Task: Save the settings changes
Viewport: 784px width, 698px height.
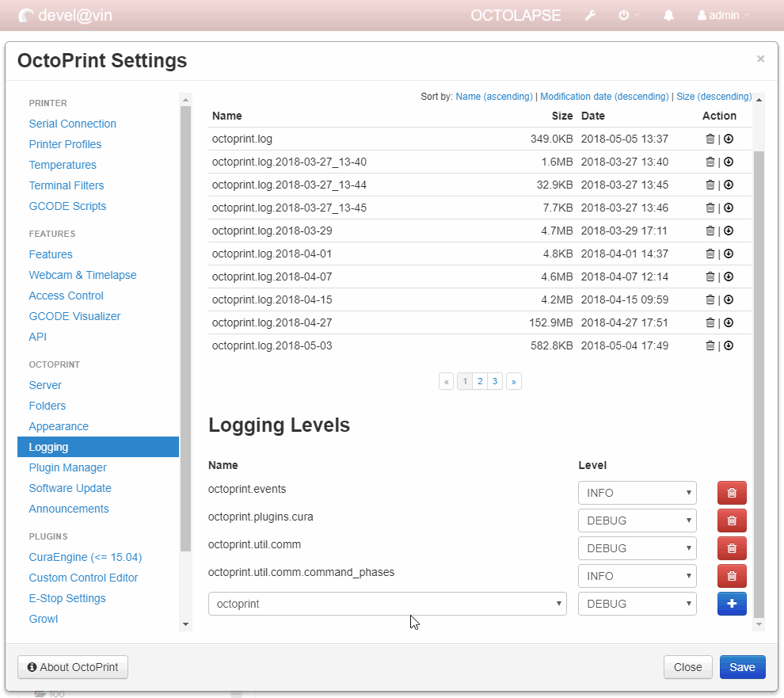Action: (741, 666)
